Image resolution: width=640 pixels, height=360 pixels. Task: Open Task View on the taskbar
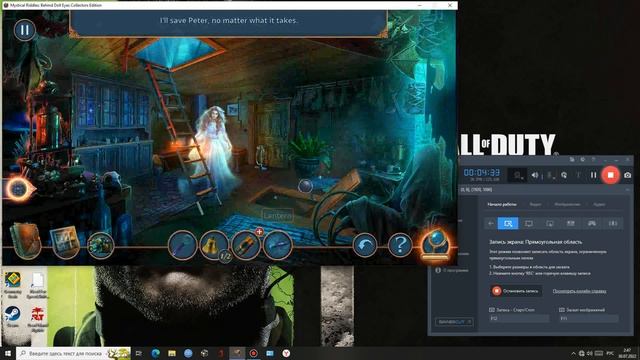[x=139, y=353]
